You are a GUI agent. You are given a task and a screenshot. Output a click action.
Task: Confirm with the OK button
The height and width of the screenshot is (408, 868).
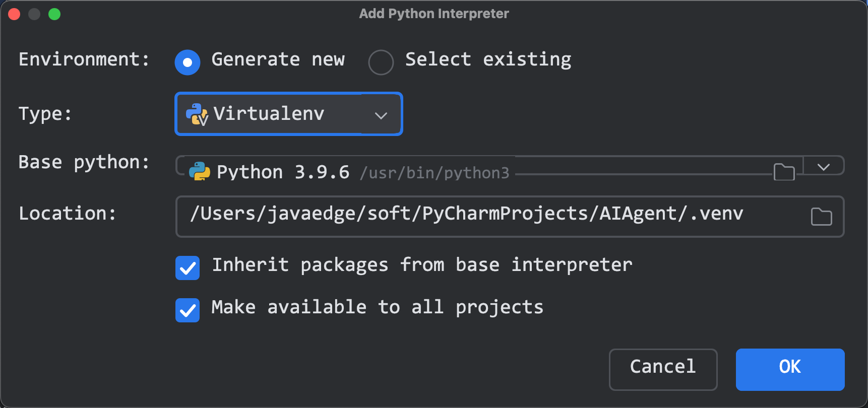[790, 369]
